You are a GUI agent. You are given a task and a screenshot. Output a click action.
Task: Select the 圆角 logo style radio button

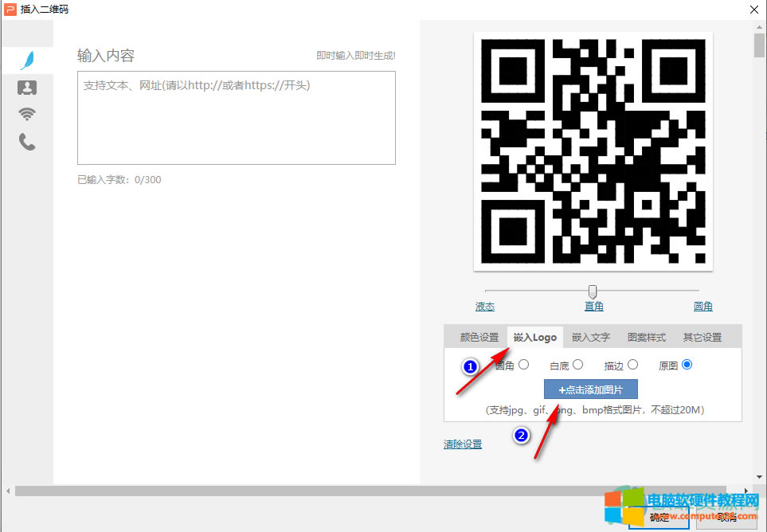pos(523,365)
